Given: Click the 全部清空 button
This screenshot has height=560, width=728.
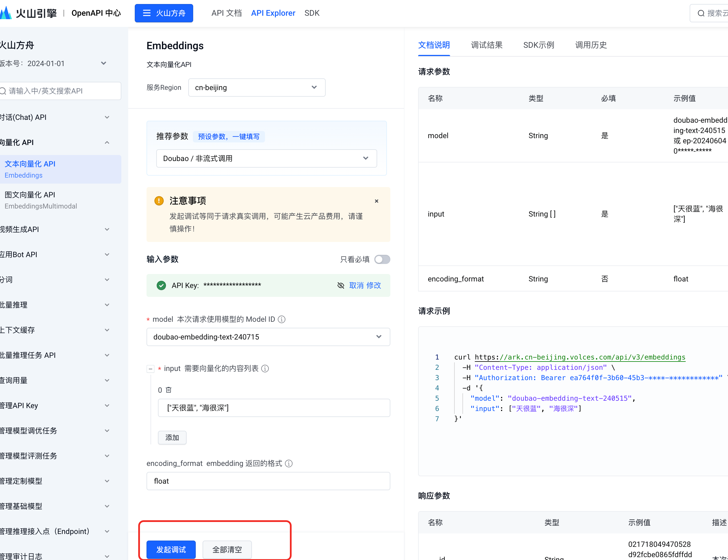Looking at the screenshot, I should pyautogui.click(x=227, y=549).
